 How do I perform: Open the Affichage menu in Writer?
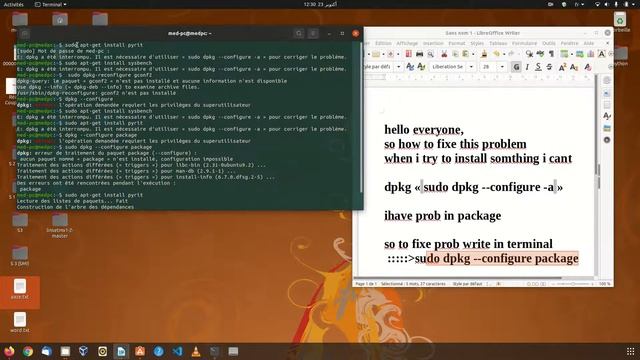407,43
